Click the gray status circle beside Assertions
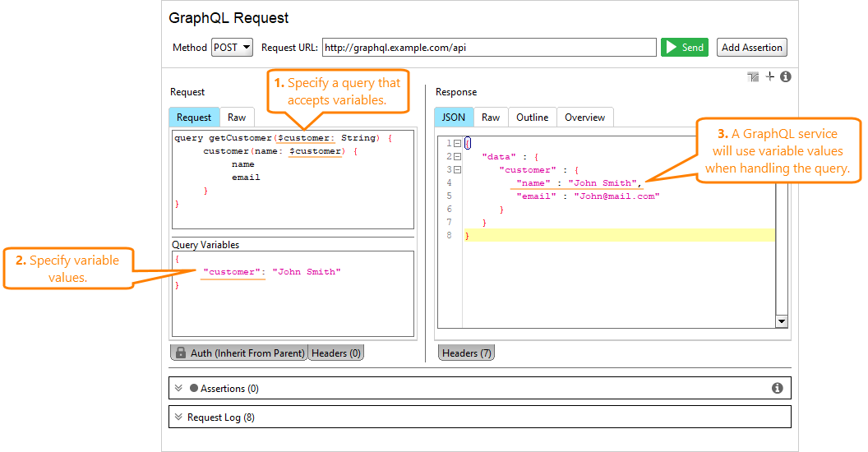 click(x=194, y=389)
